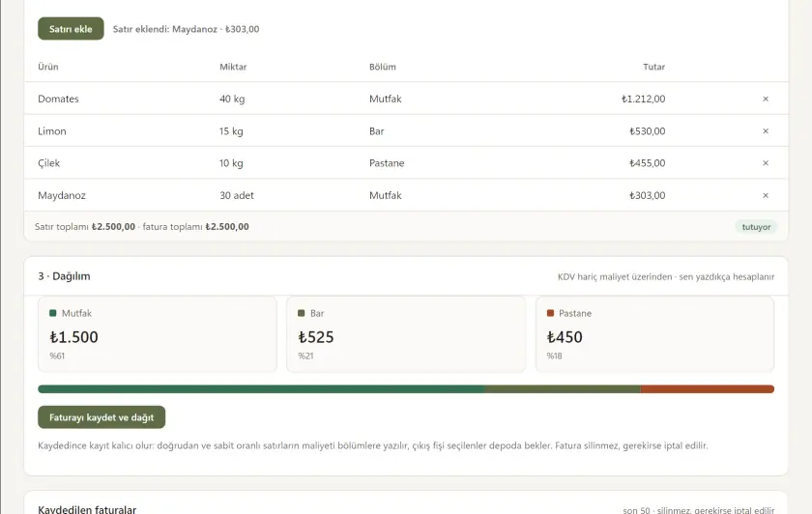
Task: Click Faturayı kaydet ve dağıt button
Action: 101,417
